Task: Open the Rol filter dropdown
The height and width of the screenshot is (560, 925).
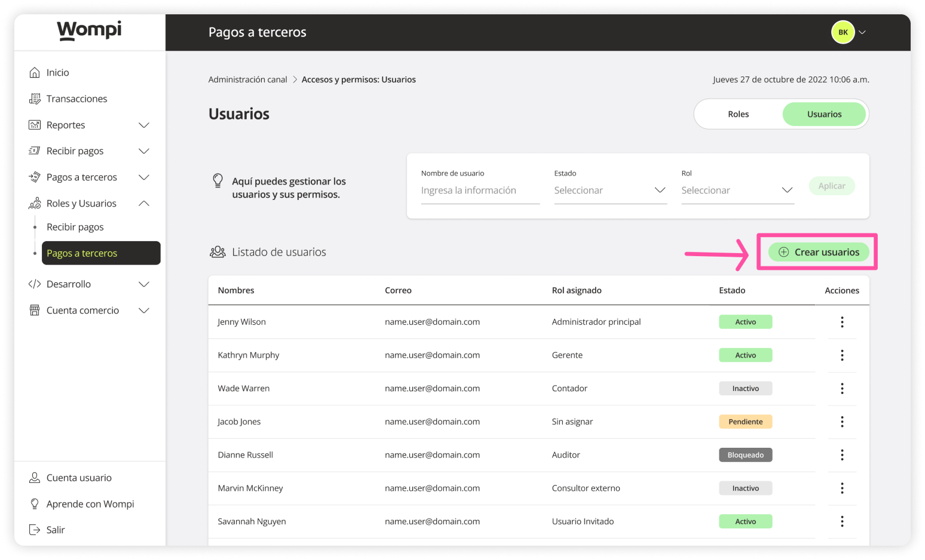Action: tap(737, 190)
